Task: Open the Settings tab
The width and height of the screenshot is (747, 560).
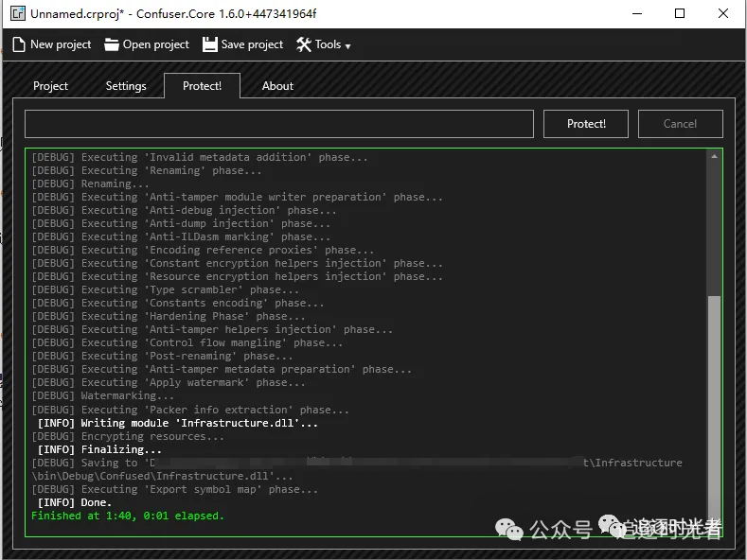Action: tap(126, 86)
